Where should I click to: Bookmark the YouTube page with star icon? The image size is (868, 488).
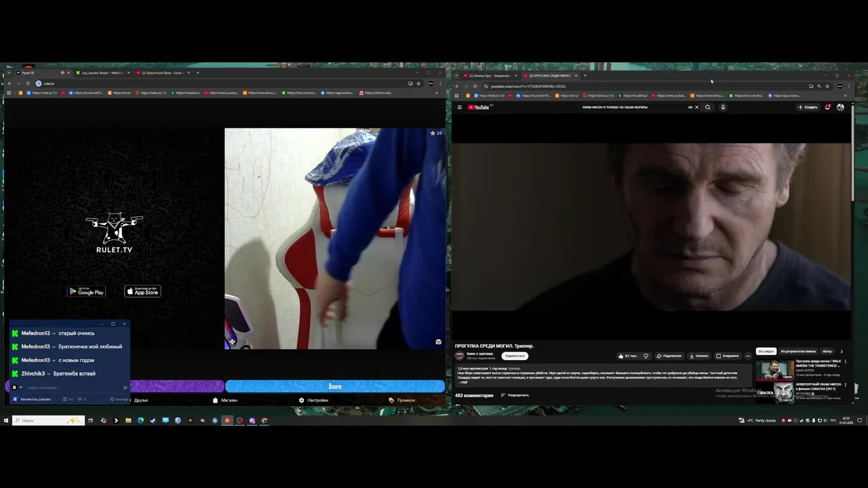[827, 86]
